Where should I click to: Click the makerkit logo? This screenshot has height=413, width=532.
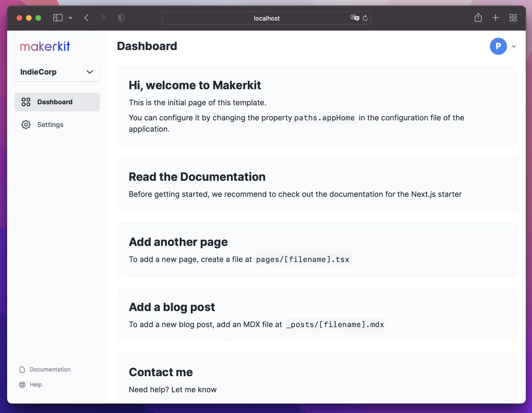tap(45, 46)
